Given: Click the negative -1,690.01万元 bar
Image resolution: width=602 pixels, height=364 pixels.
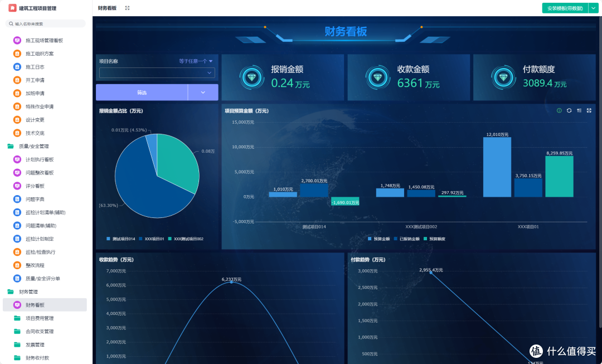Looking at the screenshot, I should pos(345,201).
